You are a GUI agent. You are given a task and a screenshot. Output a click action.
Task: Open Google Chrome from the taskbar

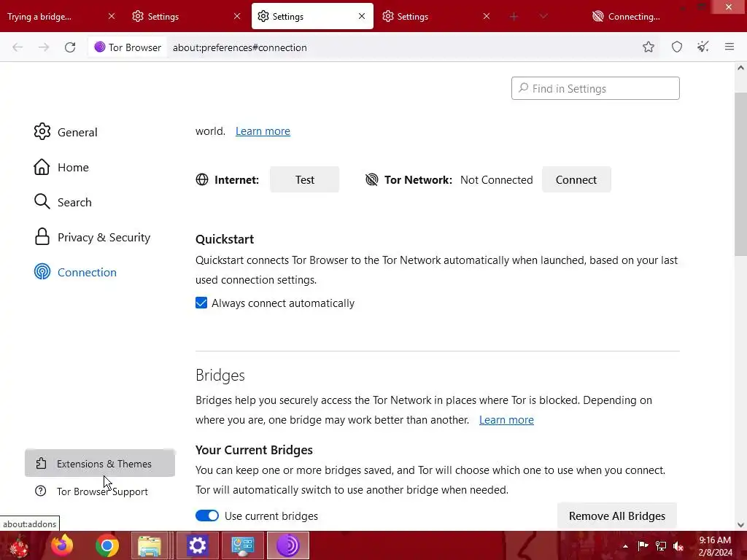(107, 545)
